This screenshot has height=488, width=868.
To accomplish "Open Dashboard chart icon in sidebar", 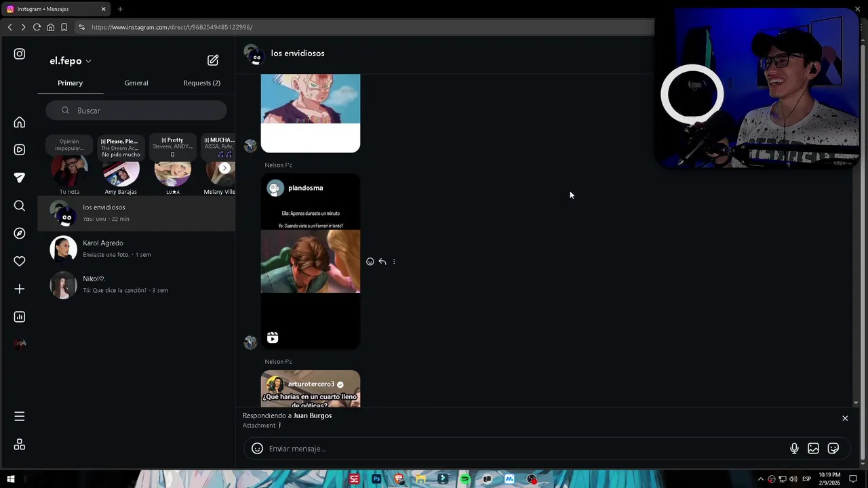I will tap(20, 317).
